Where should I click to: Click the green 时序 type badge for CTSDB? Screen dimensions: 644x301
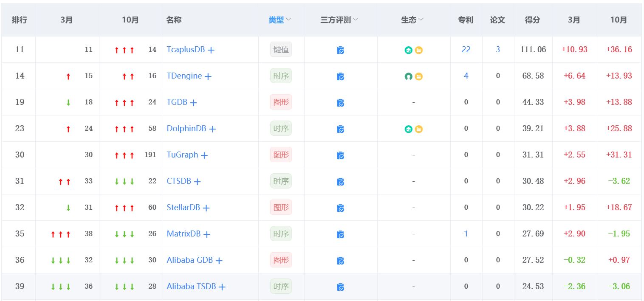click(x=281, y=181)
